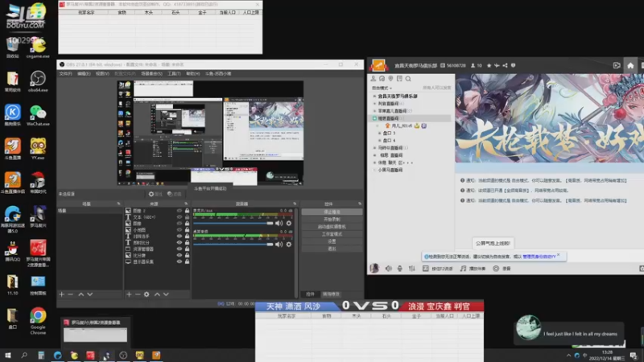This screenshot has height=362, width=644.
Task: Click the YY search magnifier icon
Action: point(408,79)
